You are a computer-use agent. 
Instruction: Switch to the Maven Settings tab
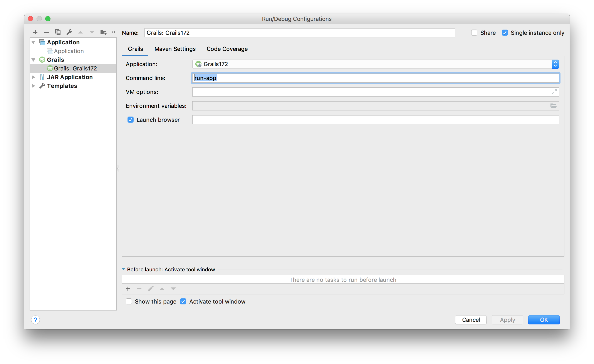pyautogui.click(x=175, y=49)
